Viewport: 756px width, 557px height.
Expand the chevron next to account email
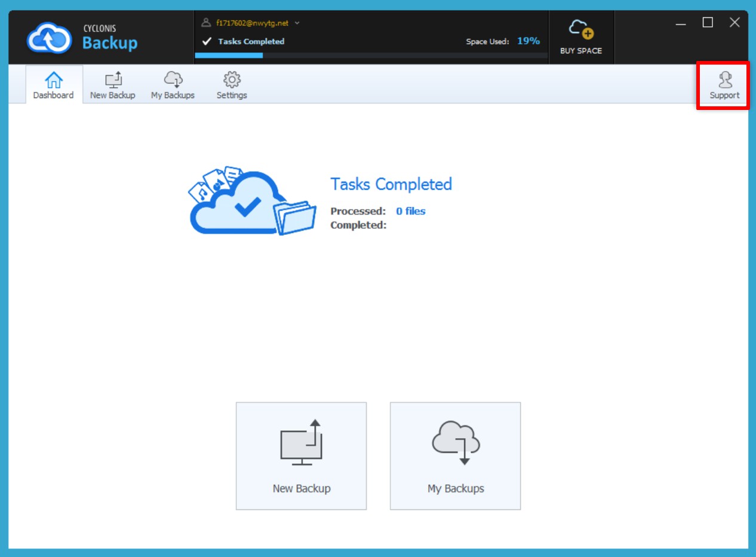point(297,23)
